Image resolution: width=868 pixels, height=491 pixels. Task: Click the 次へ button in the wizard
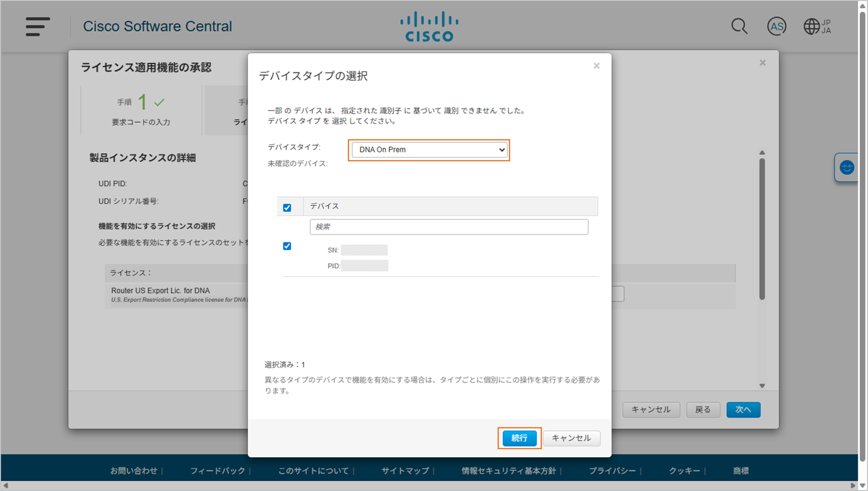pos(743,410)
